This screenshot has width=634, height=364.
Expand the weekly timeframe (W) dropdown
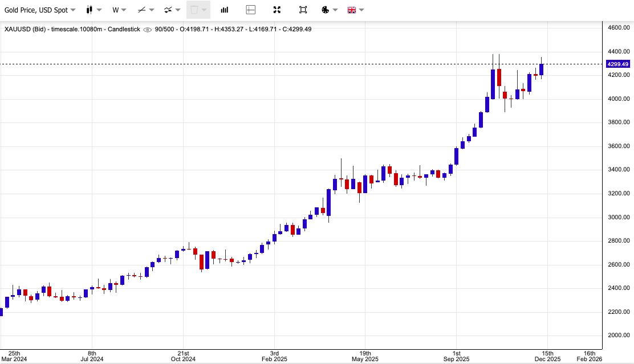[119, 10]
